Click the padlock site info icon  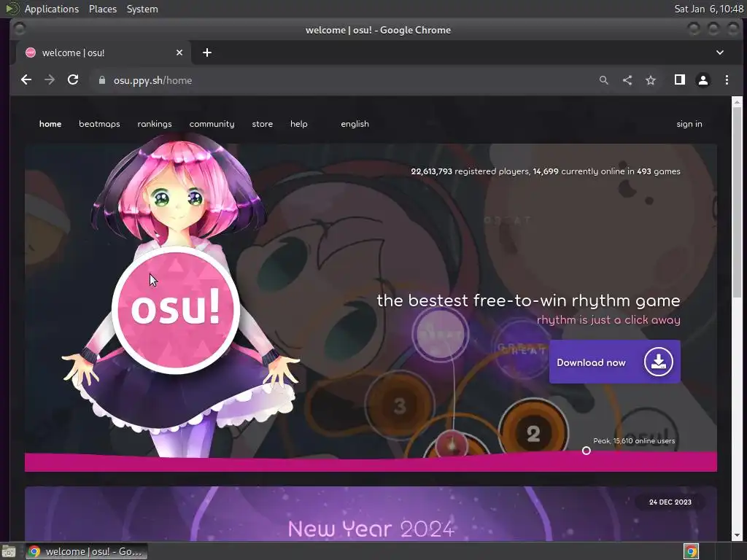[102, 80]
